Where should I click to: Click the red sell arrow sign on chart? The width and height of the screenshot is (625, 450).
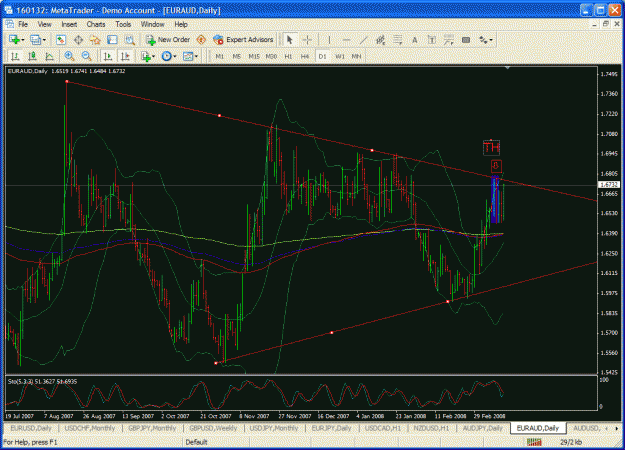click(x=496, y=165)
